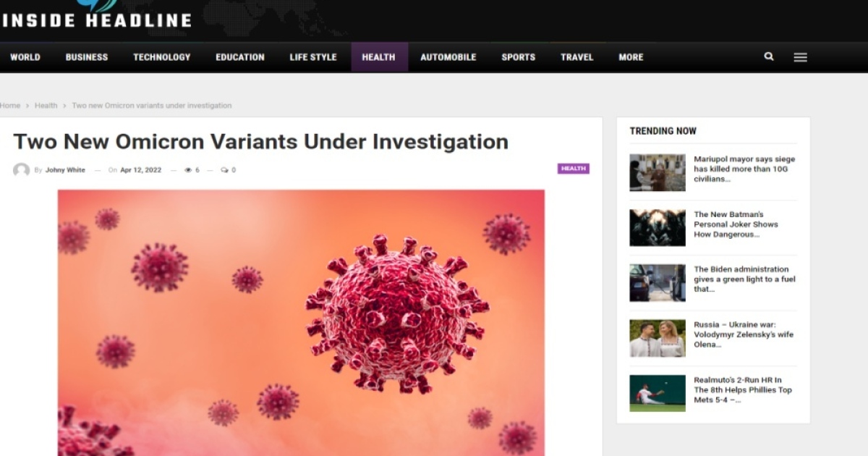This screenshot has height=456, width=868.
Task: Click the purple Health category badge
Action: tap(573, 169)
